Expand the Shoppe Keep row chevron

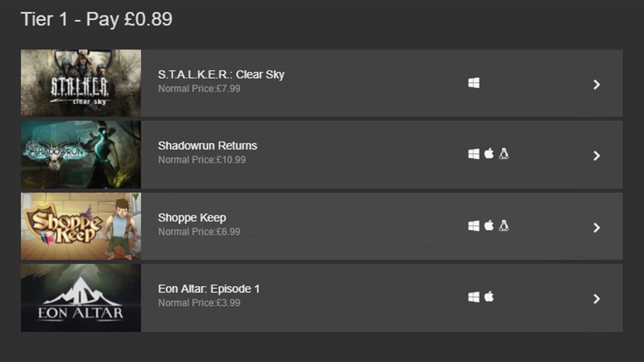597,228
